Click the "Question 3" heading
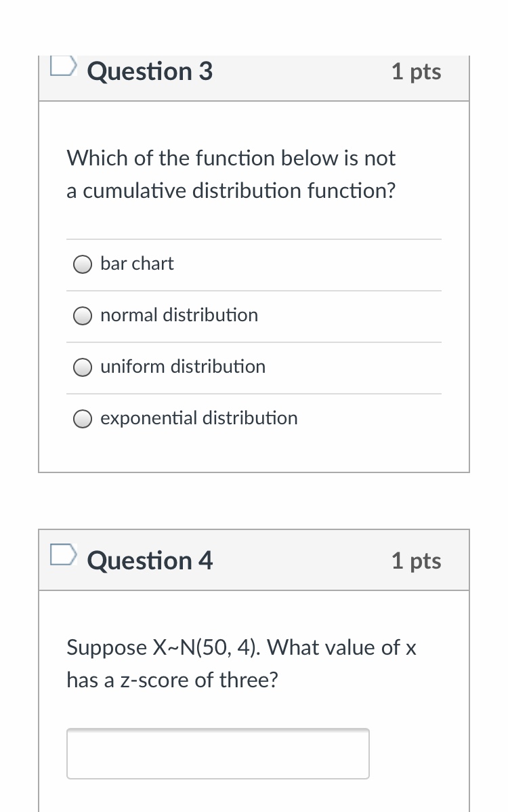 click(150, 71)
